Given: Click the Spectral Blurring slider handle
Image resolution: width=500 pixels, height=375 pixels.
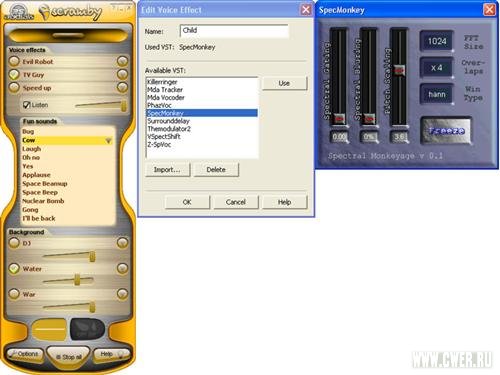Looking at the screenshot, I should pyautogui.click(x=369, y=119).
